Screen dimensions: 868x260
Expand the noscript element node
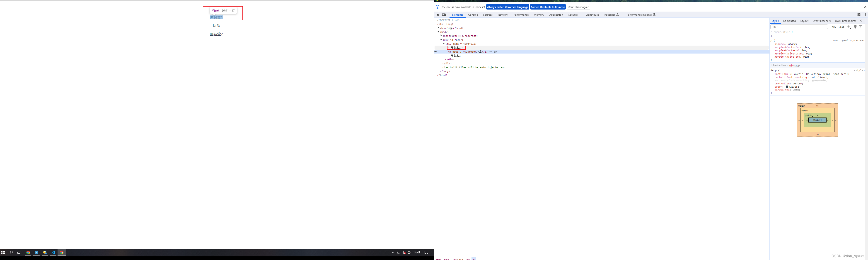pos(441,36)
